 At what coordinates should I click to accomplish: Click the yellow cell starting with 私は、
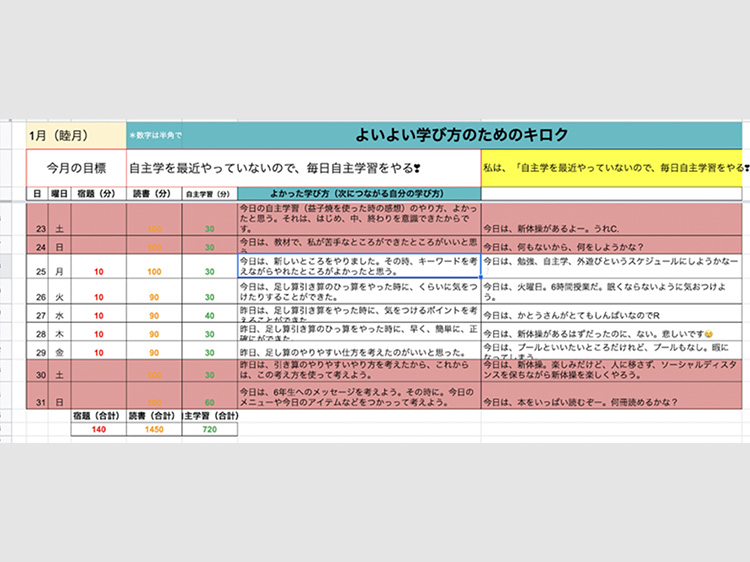click(612, 168)
